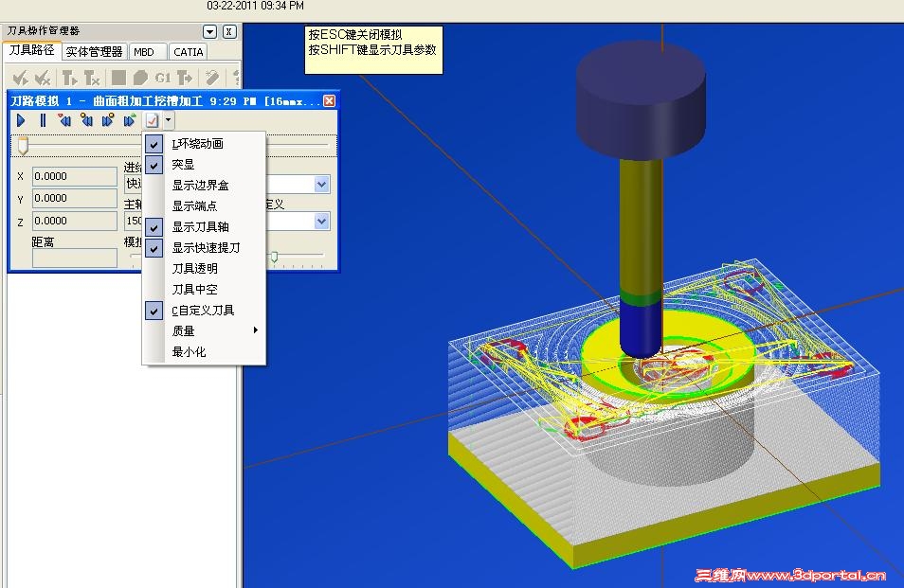This screenshot has width=904, height=588.
Task: Click the Z coordinate field
Action: click(74, 221)
